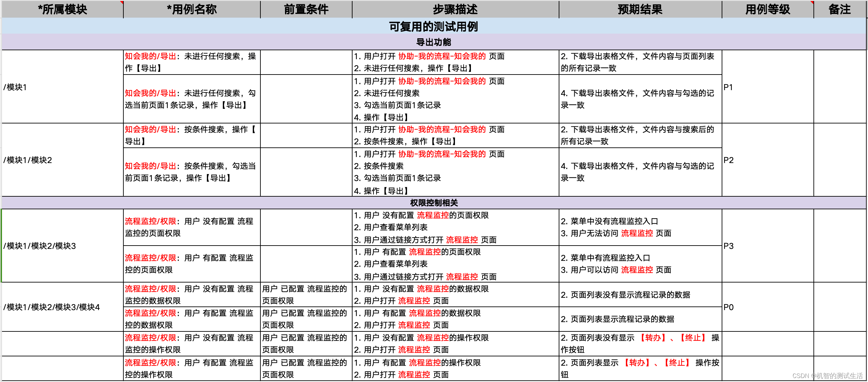
Task: Select the *所属模块 column header
Action: pyautogui.click(x=63, y=9)
